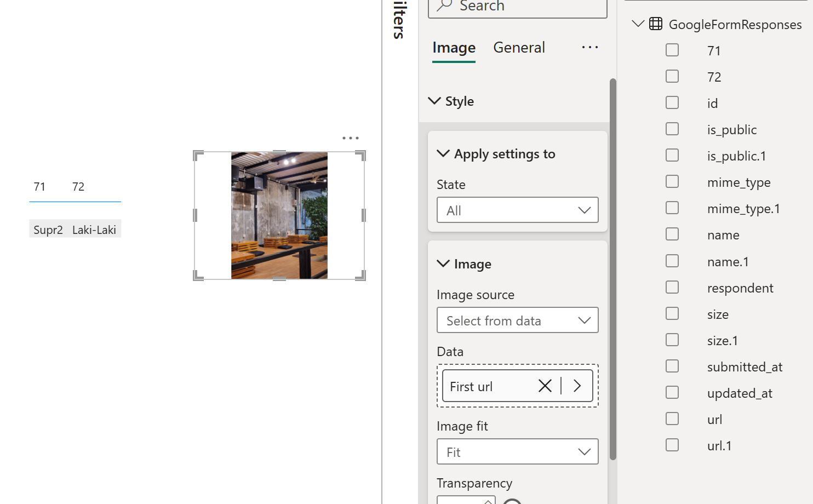This screenshot has width=813, height=504.
Task: Tick the 72 field checkbox
Action: [672, 76]
